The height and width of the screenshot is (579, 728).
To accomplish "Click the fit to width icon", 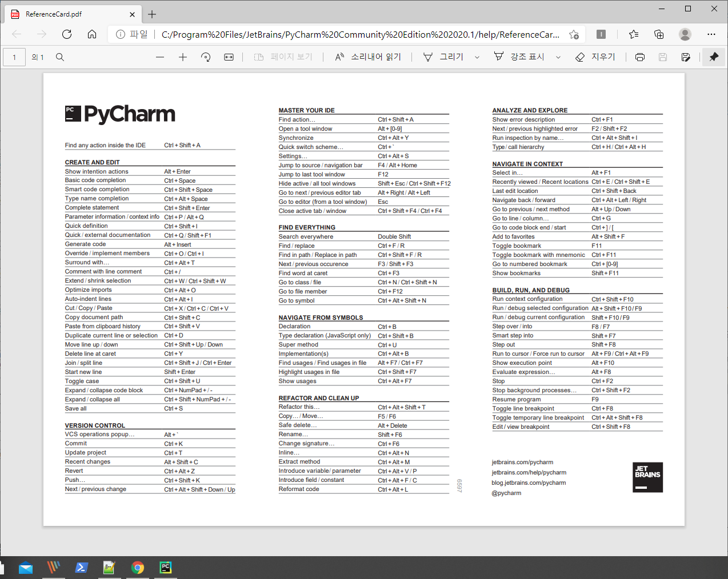I will [x=229, y=57].
